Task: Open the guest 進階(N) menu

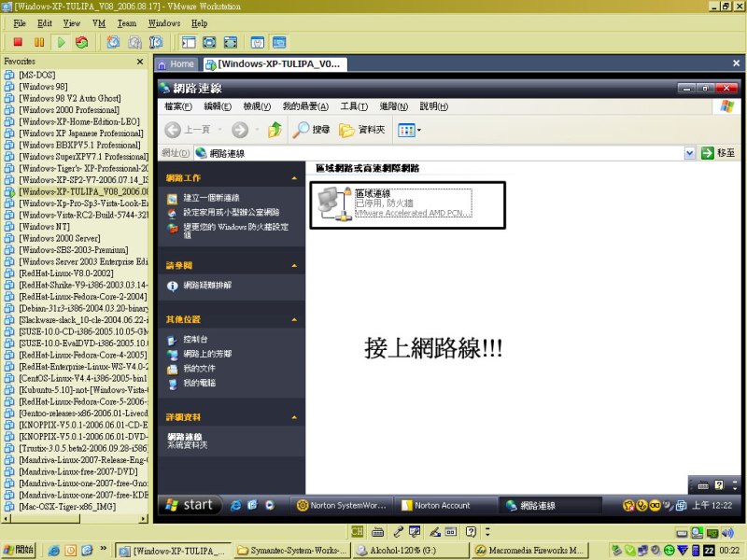Action: [394, 106]
